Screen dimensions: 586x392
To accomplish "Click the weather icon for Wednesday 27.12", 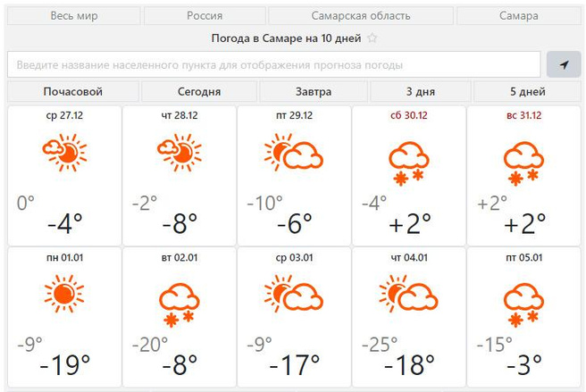I will click(x=63, y=153).
